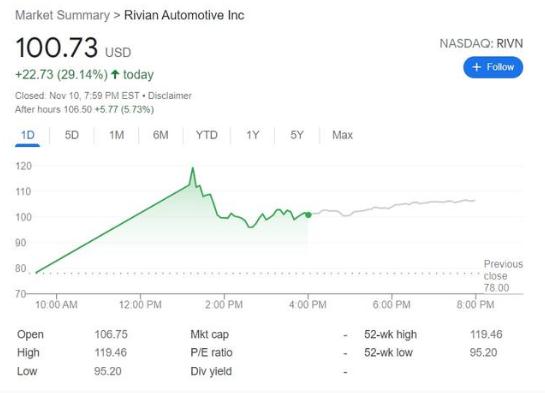Select the 1D time range tab
Viewport: 545px width, 393px height.
[27, 135]
